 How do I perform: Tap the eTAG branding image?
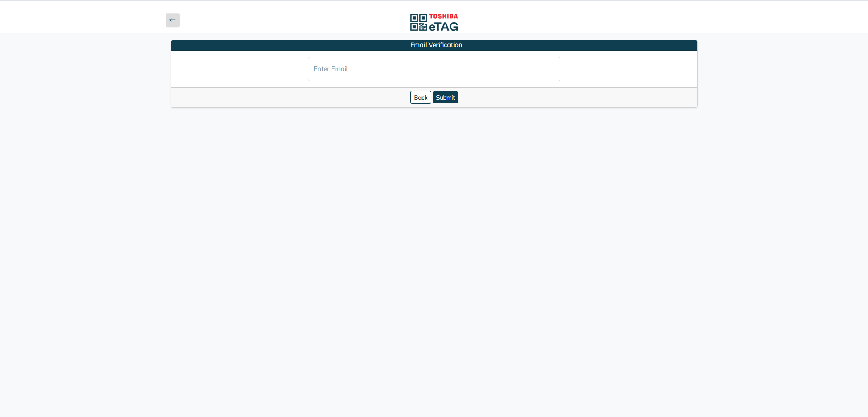(x=434, y=22)
